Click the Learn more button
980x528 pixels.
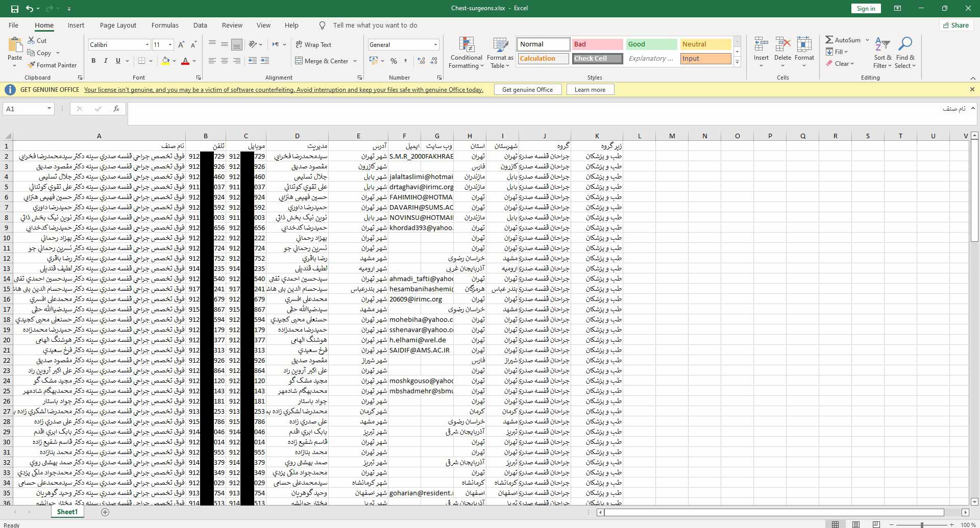pyautogui.click(x=590, y=90)
